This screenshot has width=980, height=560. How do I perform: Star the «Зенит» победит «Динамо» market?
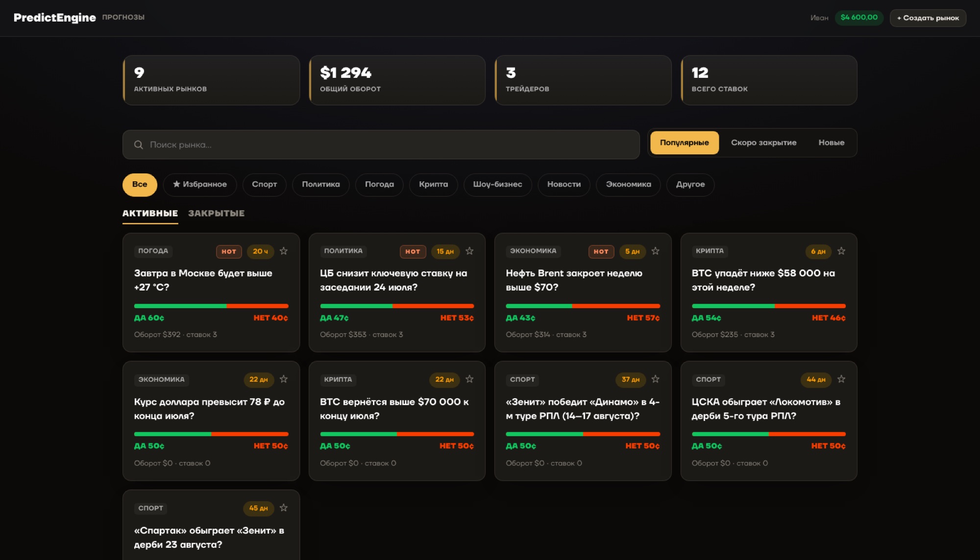pyautogui.click(x=655, y=379)
